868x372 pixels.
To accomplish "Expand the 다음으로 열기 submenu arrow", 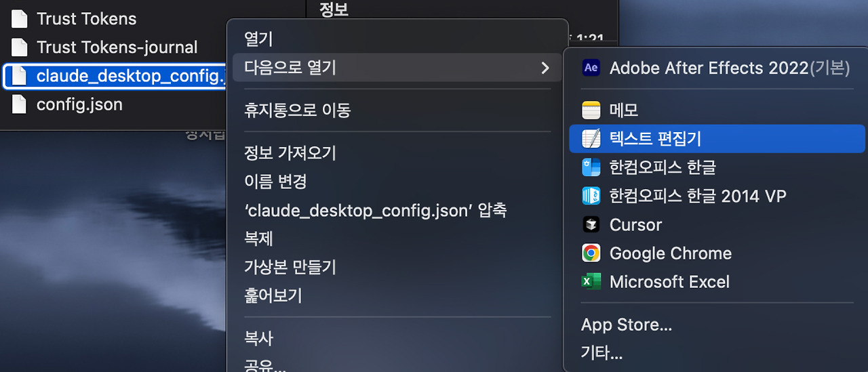I will coord(545,68).
